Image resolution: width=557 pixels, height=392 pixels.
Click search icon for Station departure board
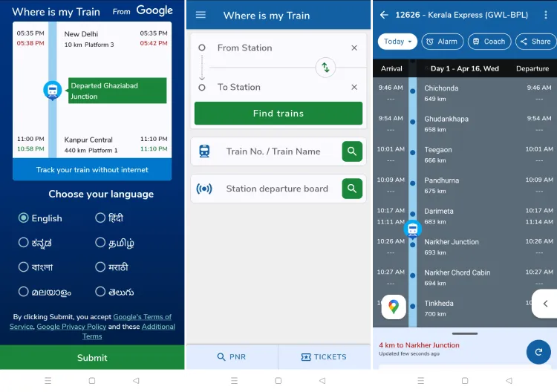352,189
